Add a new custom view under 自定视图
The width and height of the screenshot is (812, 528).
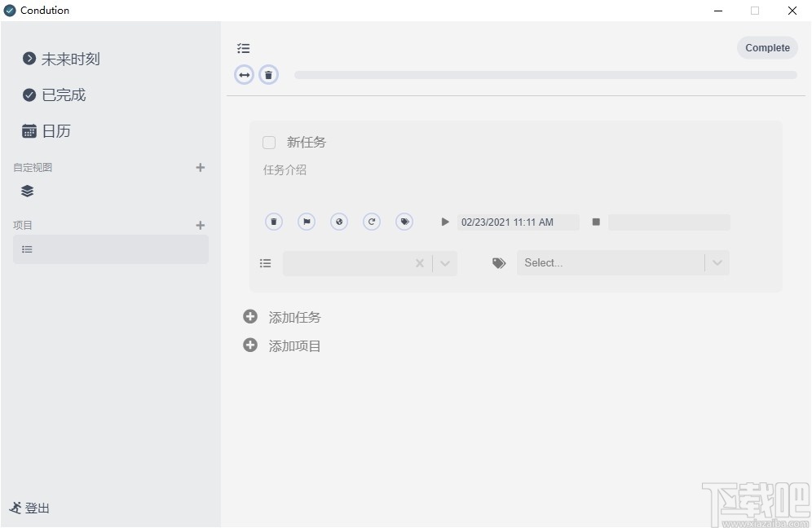pyautogui.click(x=201, y=167)
